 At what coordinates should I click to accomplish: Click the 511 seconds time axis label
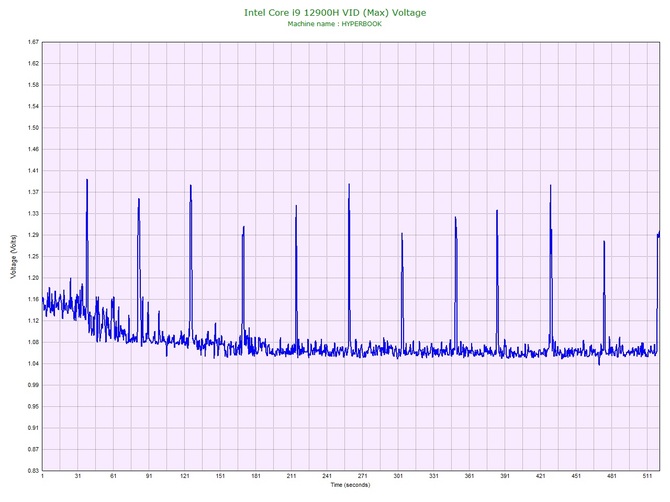click(647, 476)
